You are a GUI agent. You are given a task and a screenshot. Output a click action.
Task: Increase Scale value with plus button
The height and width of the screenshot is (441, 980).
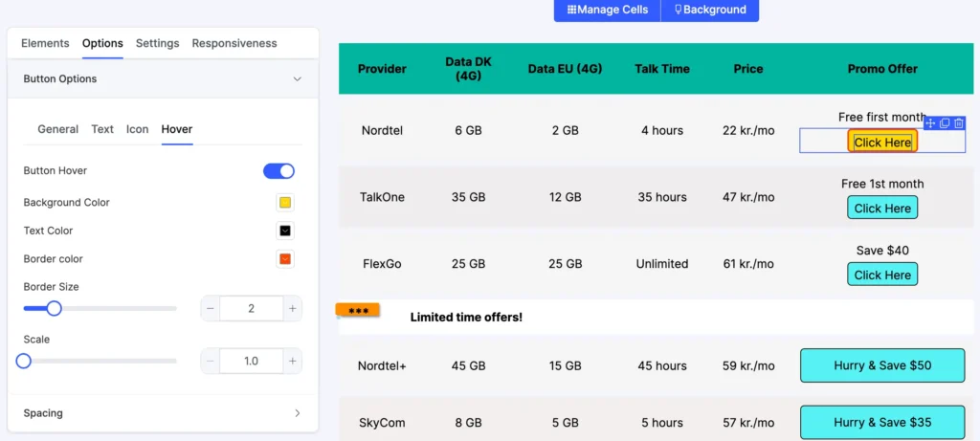[x=293, y=361]
